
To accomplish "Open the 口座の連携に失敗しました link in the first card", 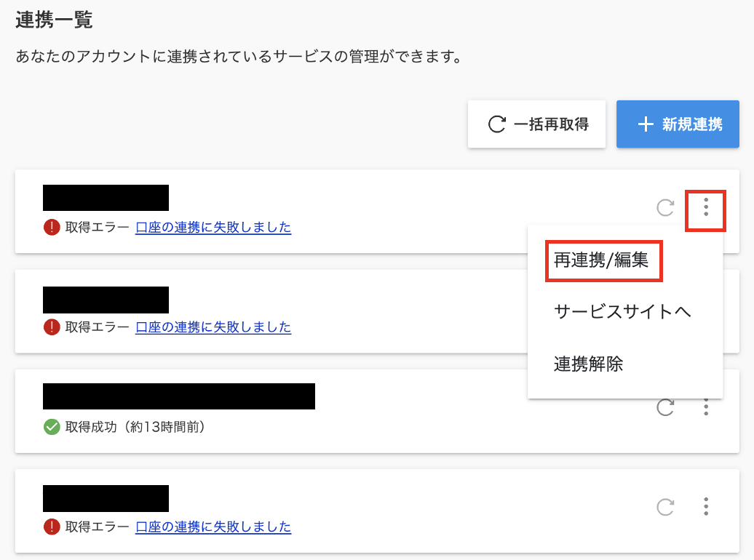I will [x=213, y=227].
